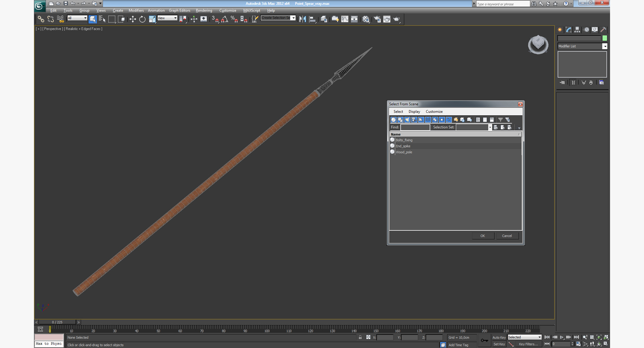Click Cancel in Select From Scene

tap(507, 236)
